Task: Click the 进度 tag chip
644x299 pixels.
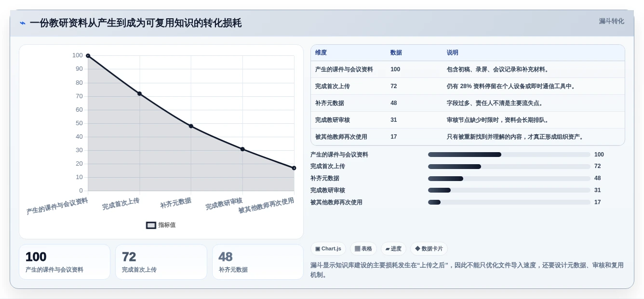Action: (x=393, y=248)
